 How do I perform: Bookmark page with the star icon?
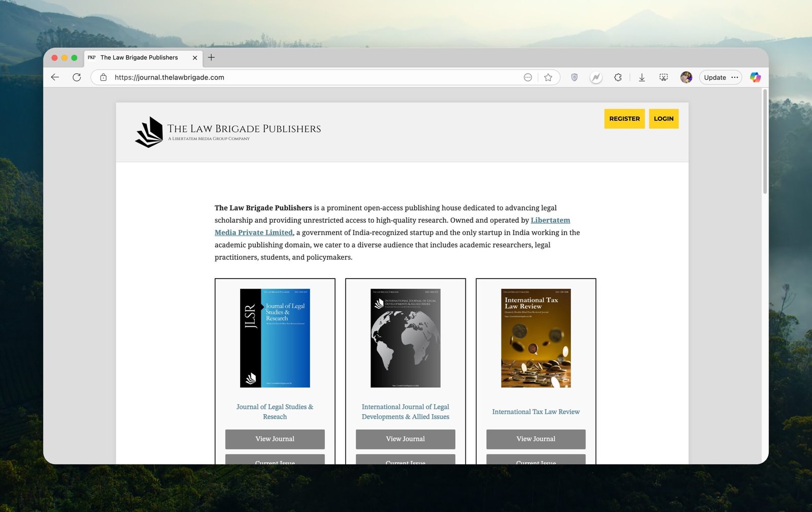(x=548, y=77)
